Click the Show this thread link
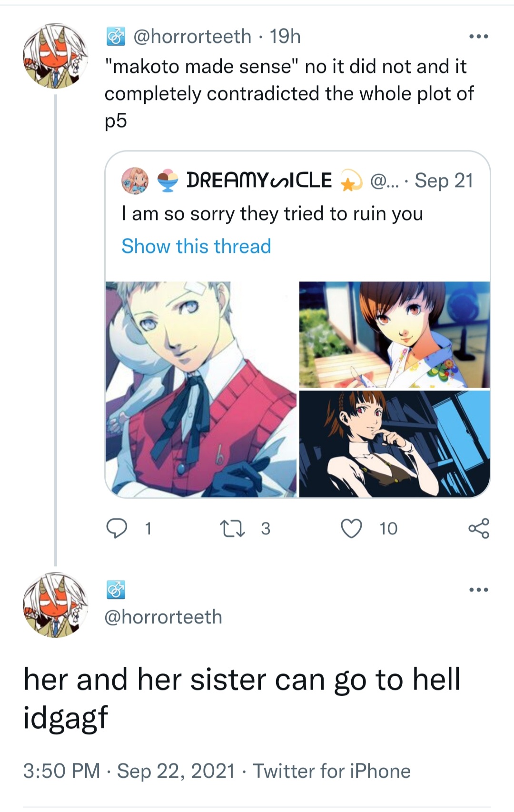The image size is (514, 812). tap(196, 246)
